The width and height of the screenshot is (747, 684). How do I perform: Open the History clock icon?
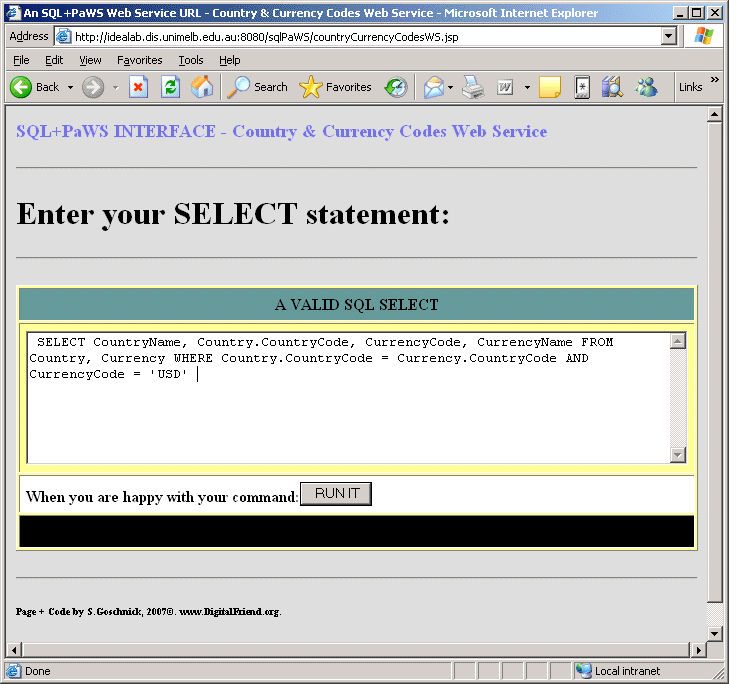point(396,88)
